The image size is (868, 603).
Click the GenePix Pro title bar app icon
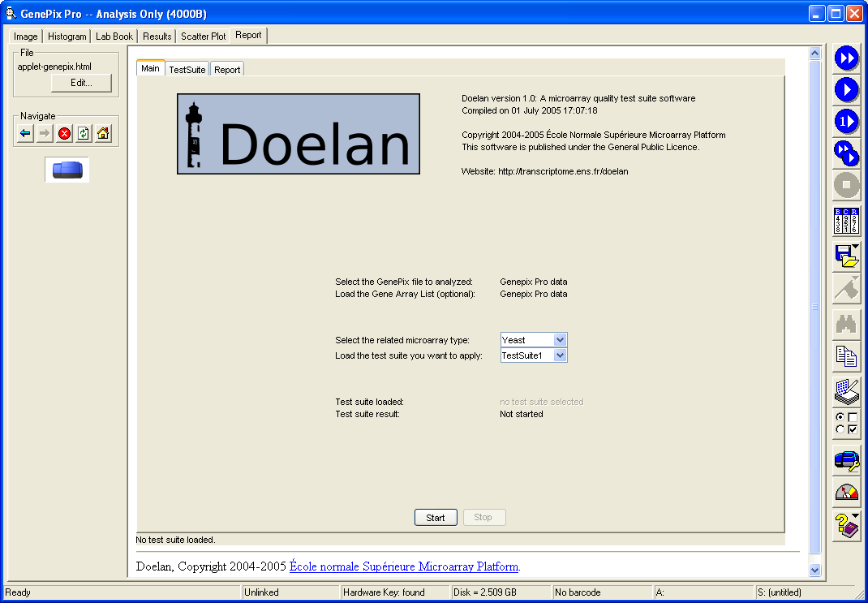click(x=10, y=13)
